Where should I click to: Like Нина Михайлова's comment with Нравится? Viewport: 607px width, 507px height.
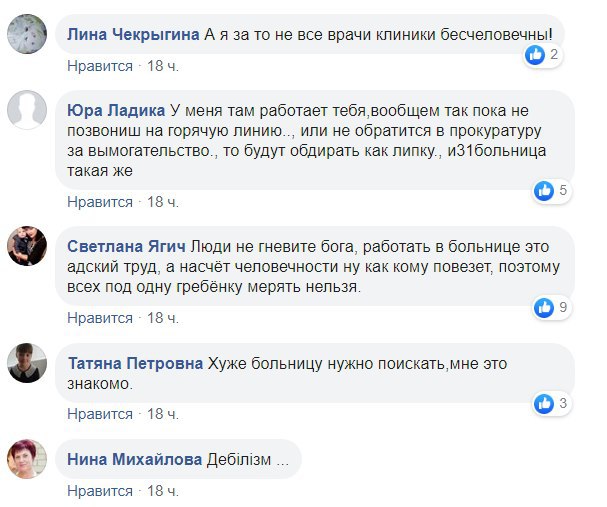pos(100,491)
